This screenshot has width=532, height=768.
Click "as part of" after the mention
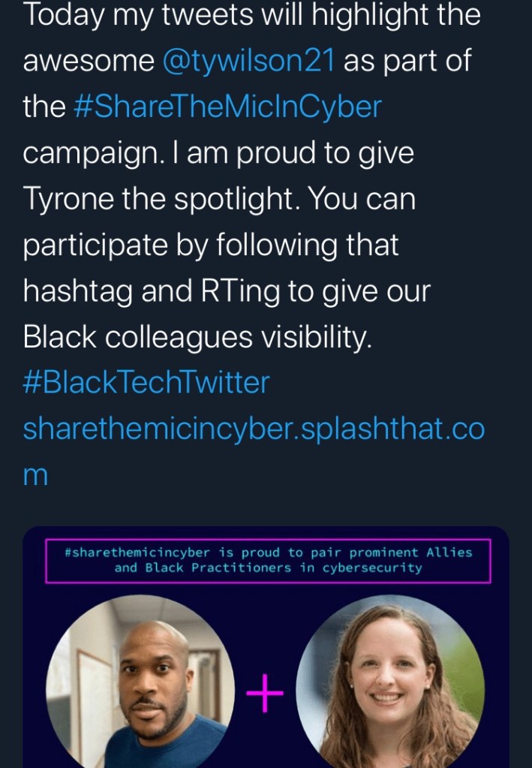[407, 61]
